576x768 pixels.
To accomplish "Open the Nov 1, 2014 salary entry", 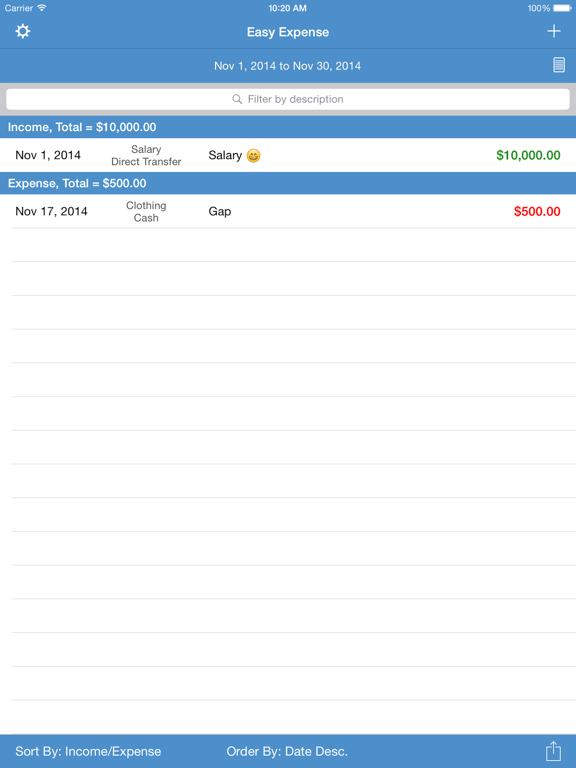I will 288,155.
